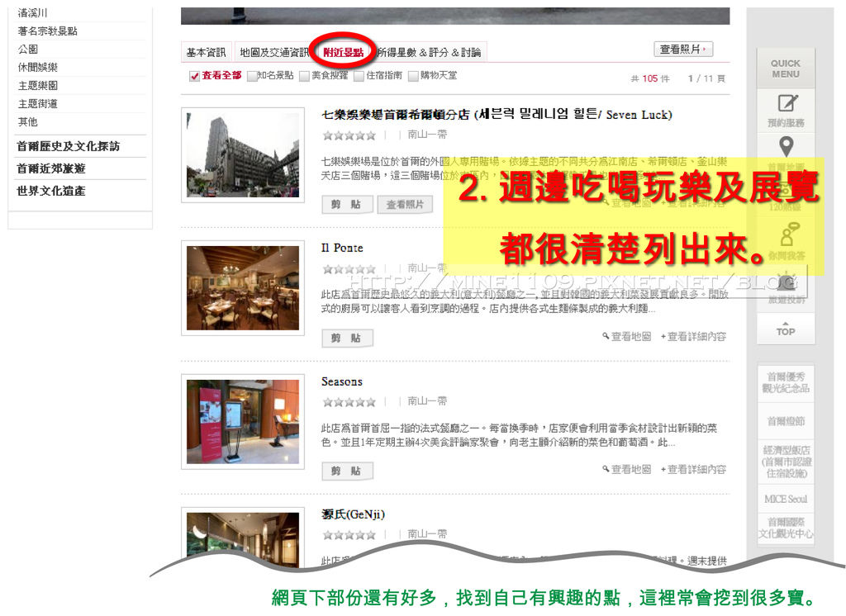Click the Seven Luck description starting 七樂娛樂場是位於

[x=525, y=168]
